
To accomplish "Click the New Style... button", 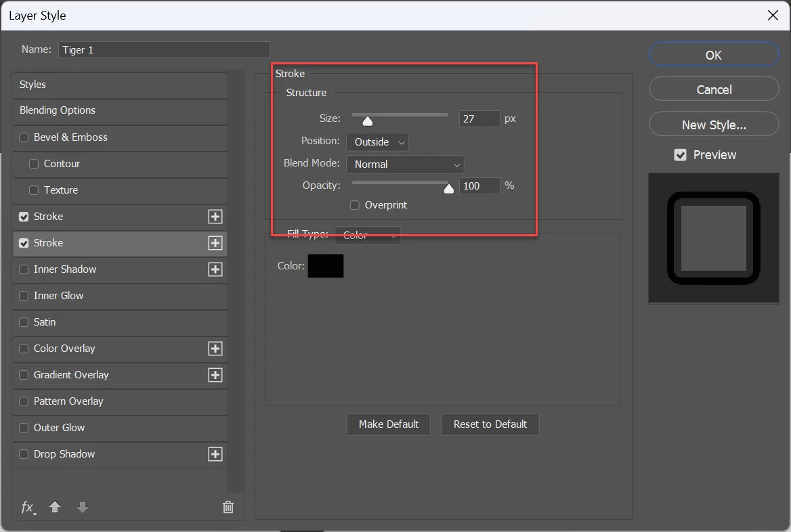I will (714, 125).
